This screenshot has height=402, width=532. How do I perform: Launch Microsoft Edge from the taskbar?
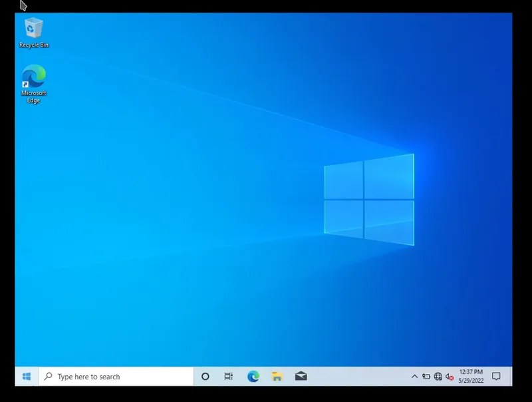(253, 376)
